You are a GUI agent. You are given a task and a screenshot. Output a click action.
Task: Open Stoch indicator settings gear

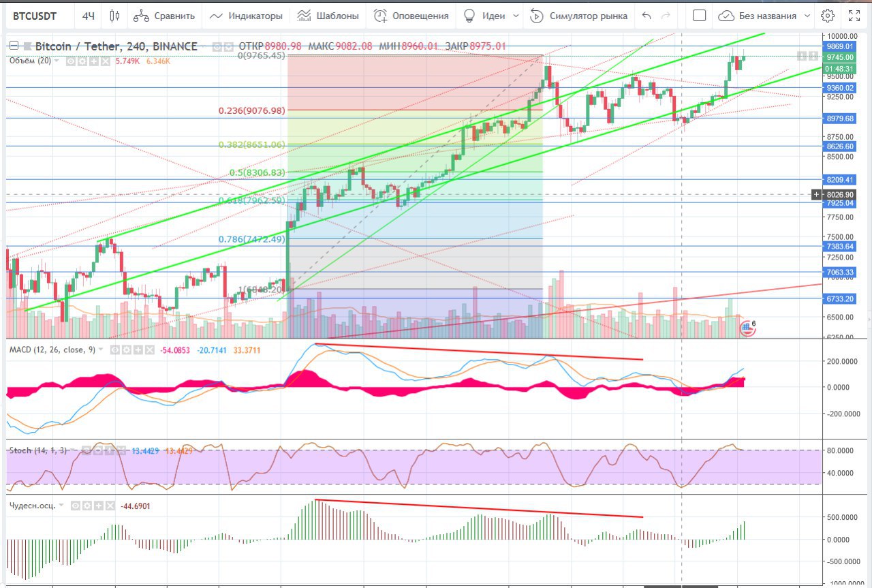pos(99,450)
